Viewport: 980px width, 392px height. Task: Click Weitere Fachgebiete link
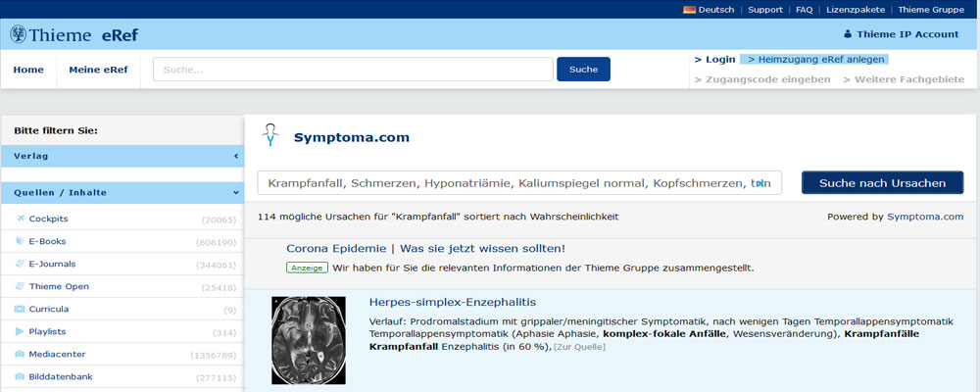pos(904,79)
